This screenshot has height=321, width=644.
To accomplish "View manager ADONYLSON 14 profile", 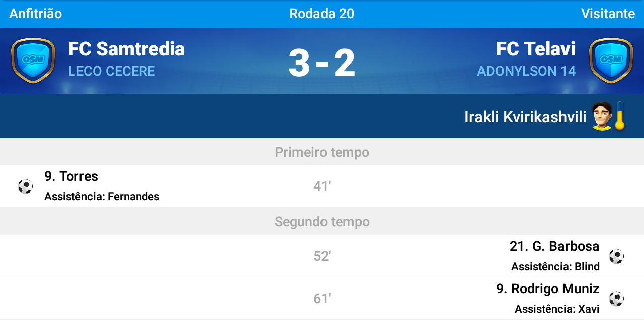I will [526, 71].
